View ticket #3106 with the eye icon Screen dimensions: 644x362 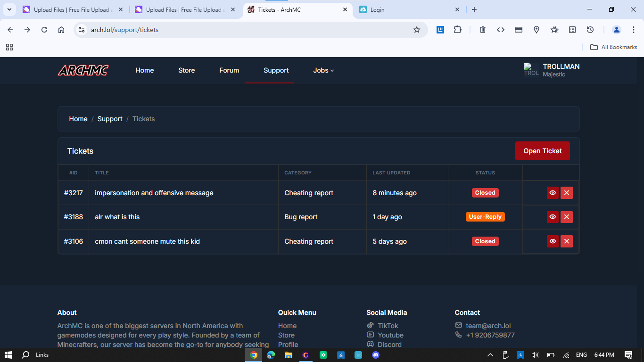pos(553,241)
